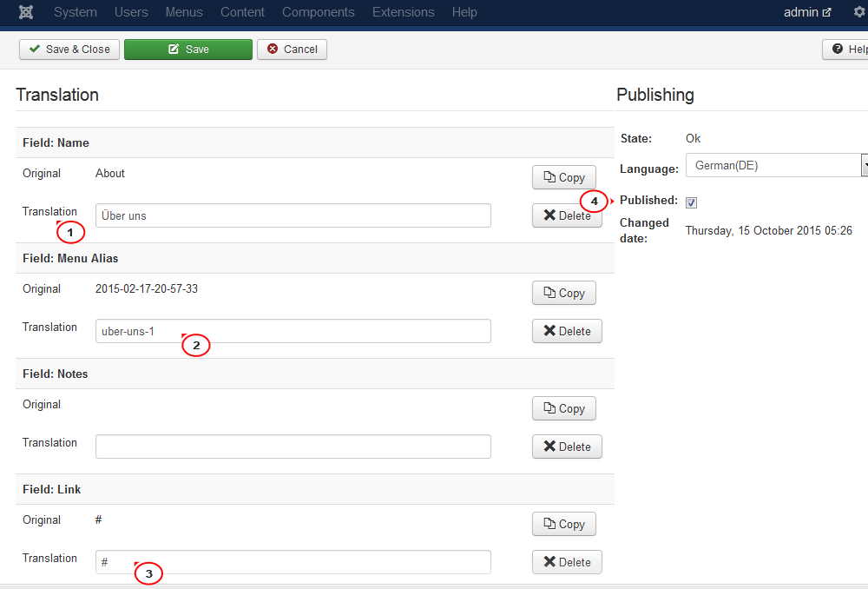Image resolution: width=868 pixels, height=589 pixels.
Task: Copy the original Menu Alias value
Action: (564, 293)
